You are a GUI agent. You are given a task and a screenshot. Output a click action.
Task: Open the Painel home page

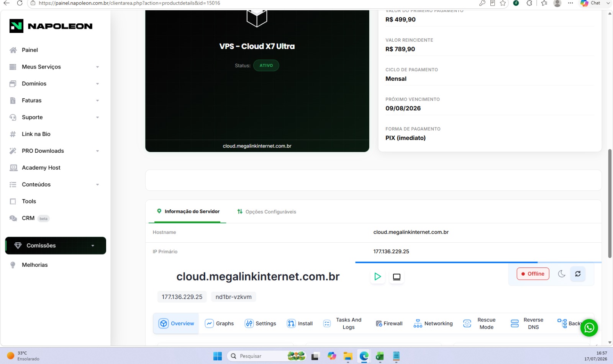tap(30, 50)
